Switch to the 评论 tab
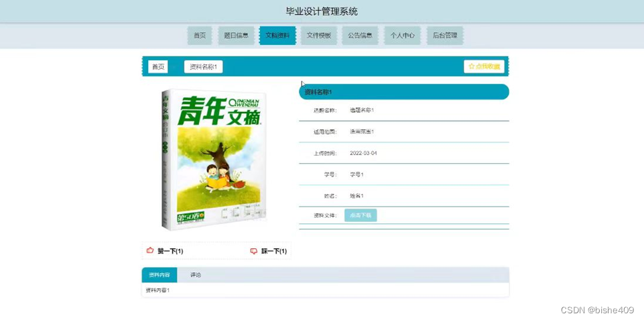 pos(196,275)
